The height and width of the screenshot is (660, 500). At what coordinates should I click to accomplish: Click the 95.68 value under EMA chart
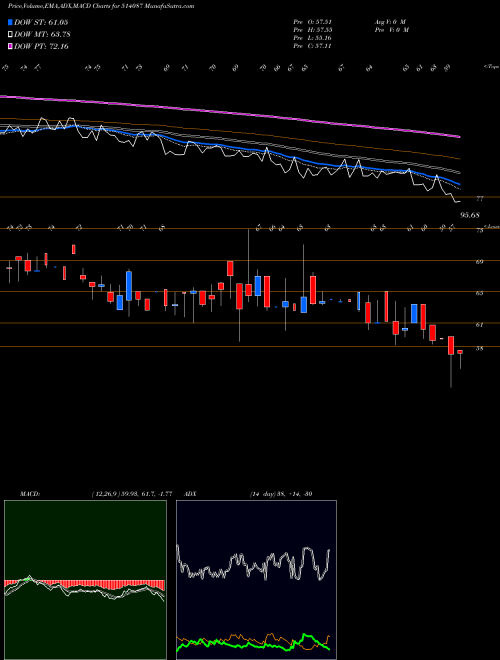pos(470,215)
